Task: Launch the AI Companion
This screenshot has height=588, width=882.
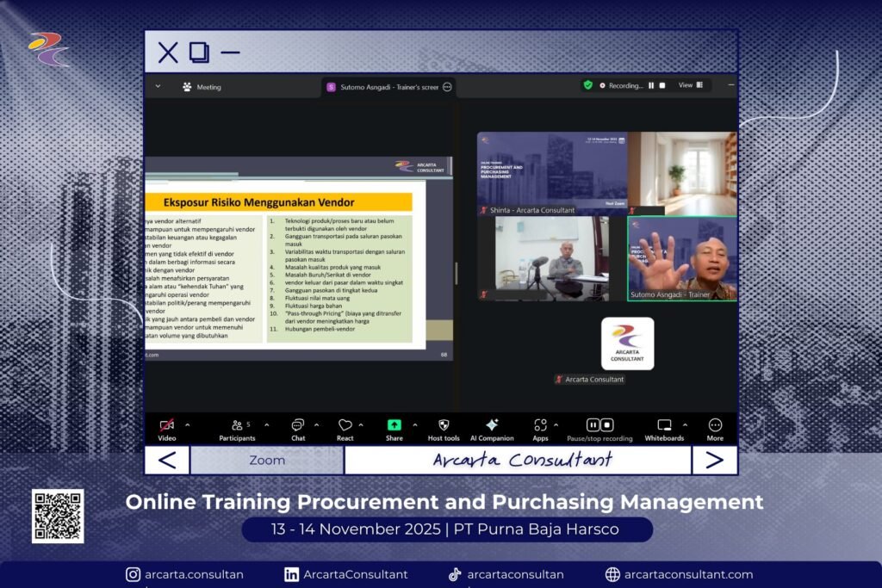Action: tap(492, 425)
